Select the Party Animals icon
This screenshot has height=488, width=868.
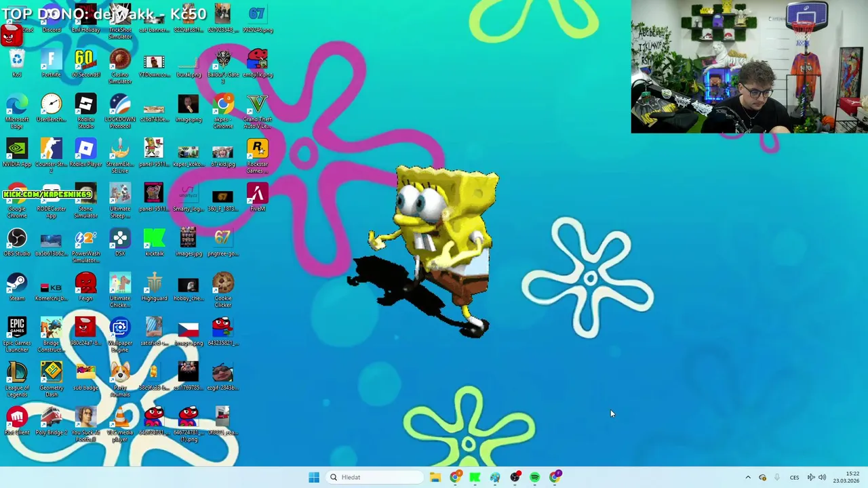(x=120, y=380)
